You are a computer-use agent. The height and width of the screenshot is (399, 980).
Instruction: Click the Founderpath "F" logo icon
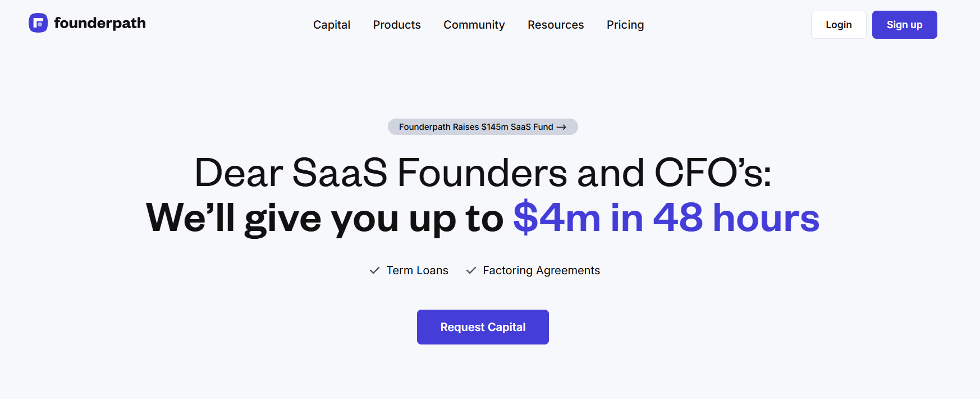point(38,23)
